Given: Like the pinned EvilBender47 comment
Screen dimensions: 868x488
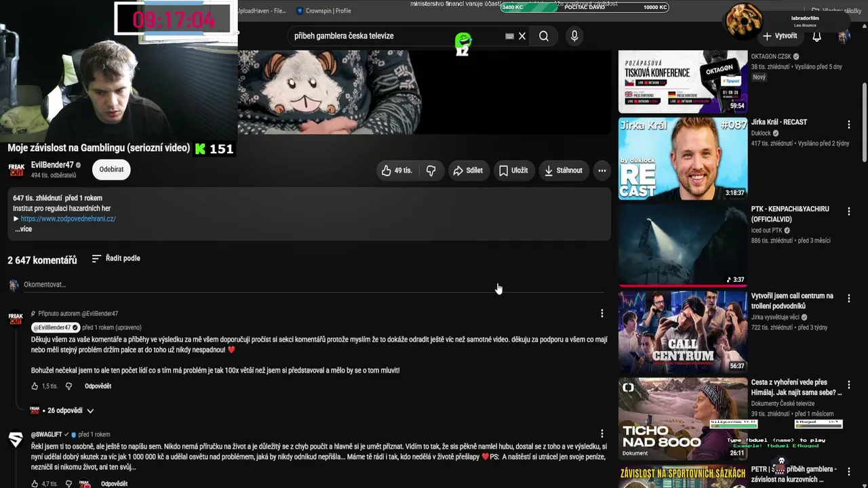Looking at the screenshot, I should (35, 386).
